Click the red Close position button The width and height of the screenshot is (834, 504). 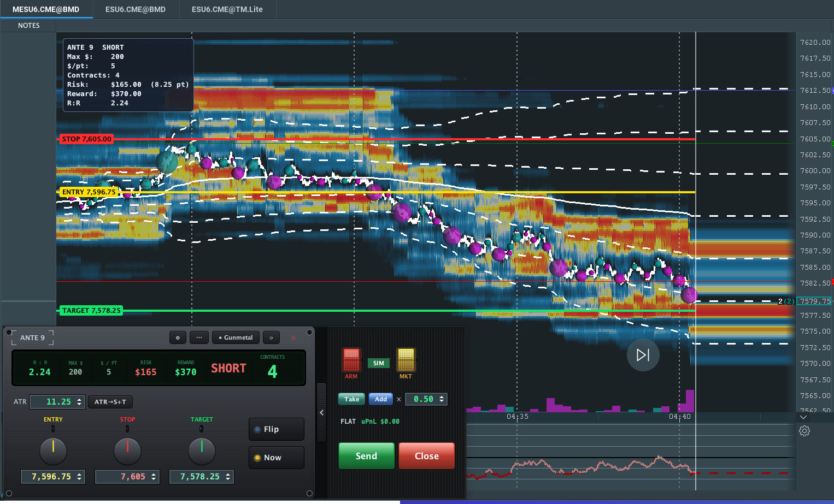pos(427,456)
